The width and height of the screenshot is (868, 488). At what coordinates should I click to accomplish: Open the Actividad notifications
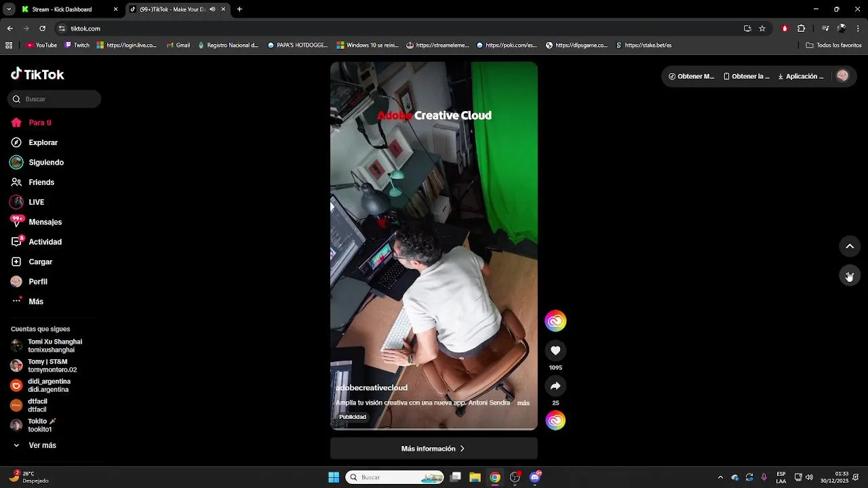[x=36, y=242]
